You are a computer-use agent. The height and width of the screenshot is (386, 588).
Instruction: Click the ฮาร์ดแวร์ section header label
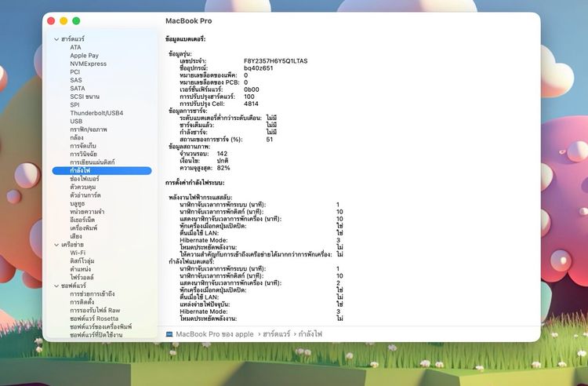click(73, 39)
